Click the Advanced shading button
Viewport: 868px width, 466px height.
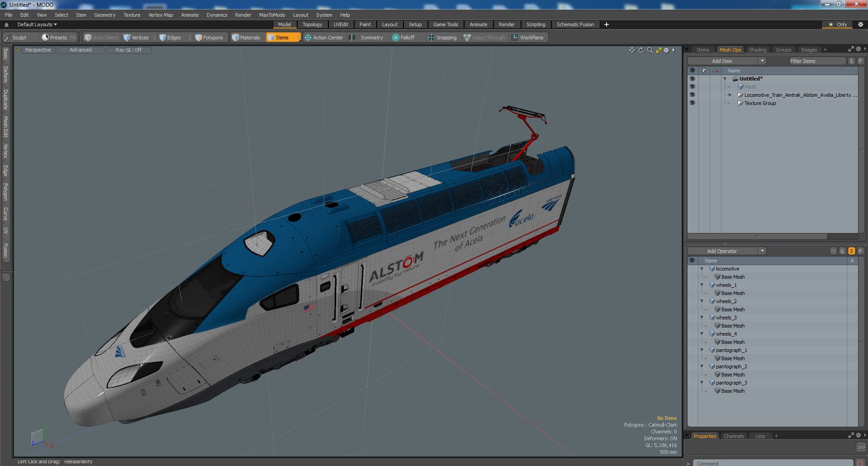tap(81, 50)
